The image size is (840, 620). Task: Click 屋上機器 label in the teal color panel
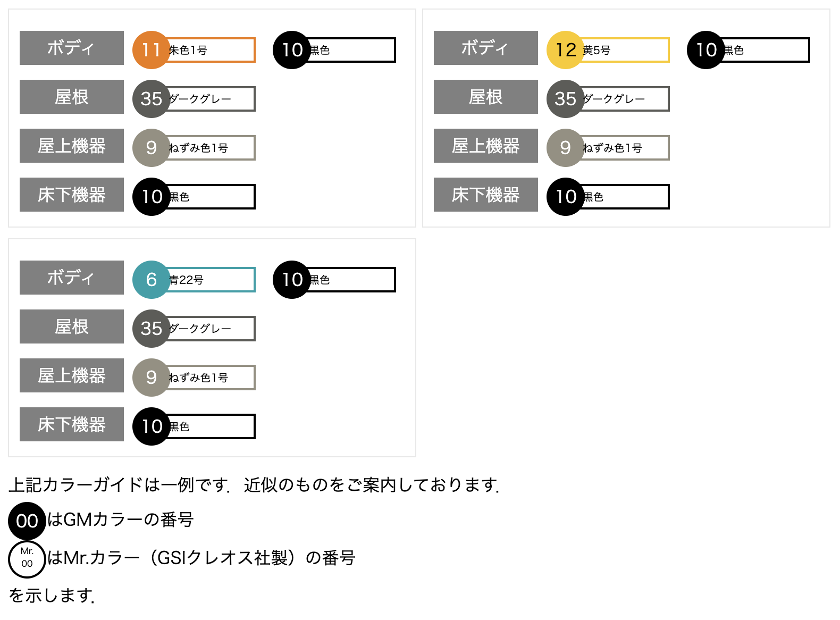(x=72, y=375)
